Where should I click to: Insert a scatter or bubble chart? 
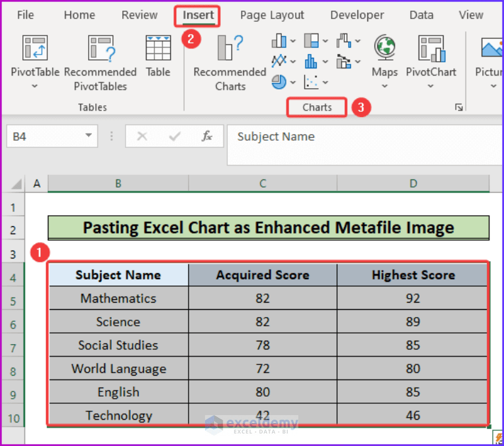tap(311, 82)
